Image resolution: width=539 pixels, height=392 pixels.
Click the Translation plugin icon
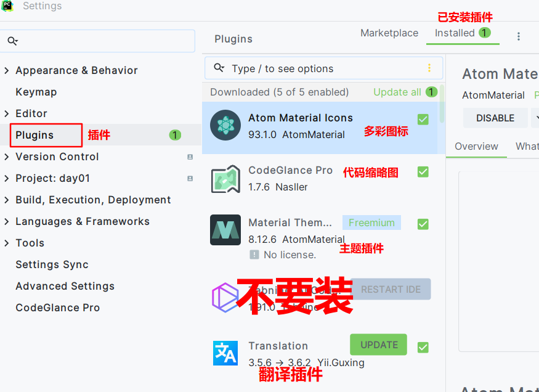[225, 353]
